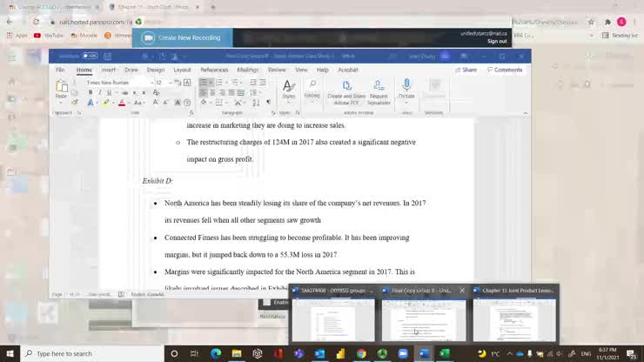This screenshot has height=362, width=644.
Task: Open Microsoft Edge from the taskbar
Action: [x=216, y=353]
